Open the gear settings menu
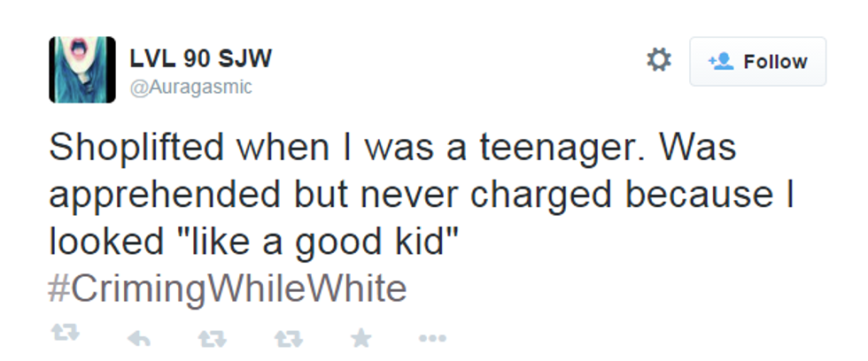This screenshot has height=361, width=868. (x=659, y=60)
